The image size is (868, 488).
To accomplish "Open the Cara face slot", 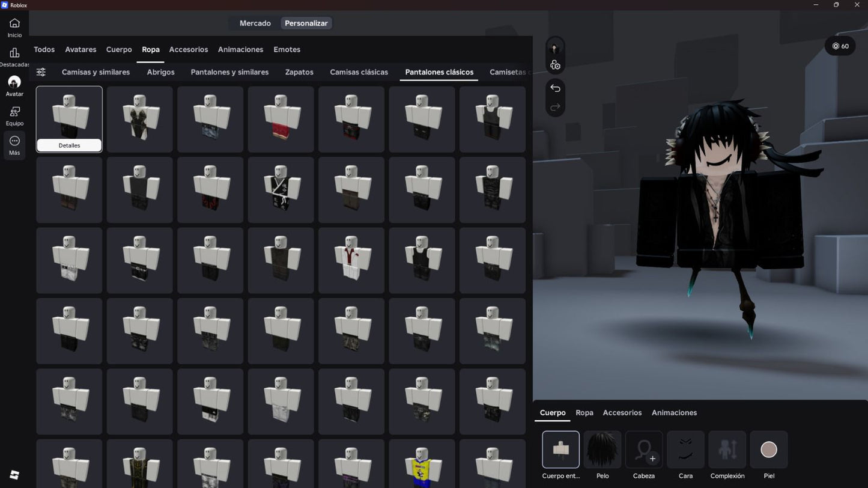I will (x=685, y=450).
